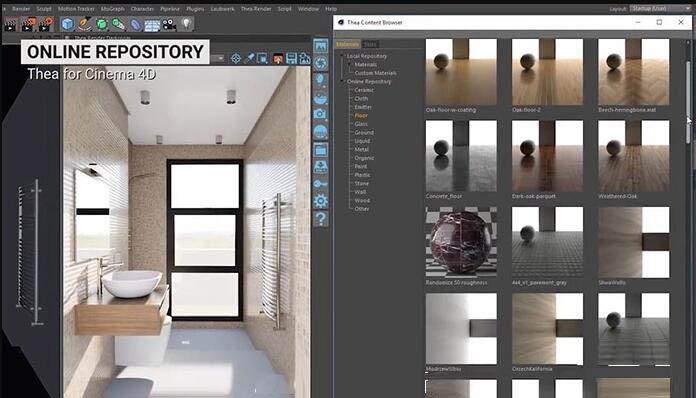Viewport: 696px width, 398px height.
Task: Maximize the Thea Content Browser window
Action: tap(659, 22)
